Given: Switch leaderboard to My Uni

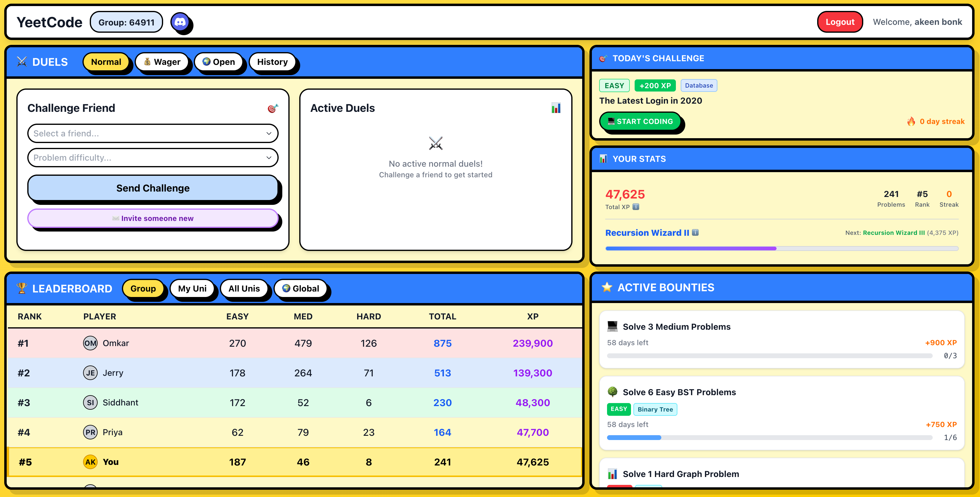Looking at the screenshot, I should point(192,289).
